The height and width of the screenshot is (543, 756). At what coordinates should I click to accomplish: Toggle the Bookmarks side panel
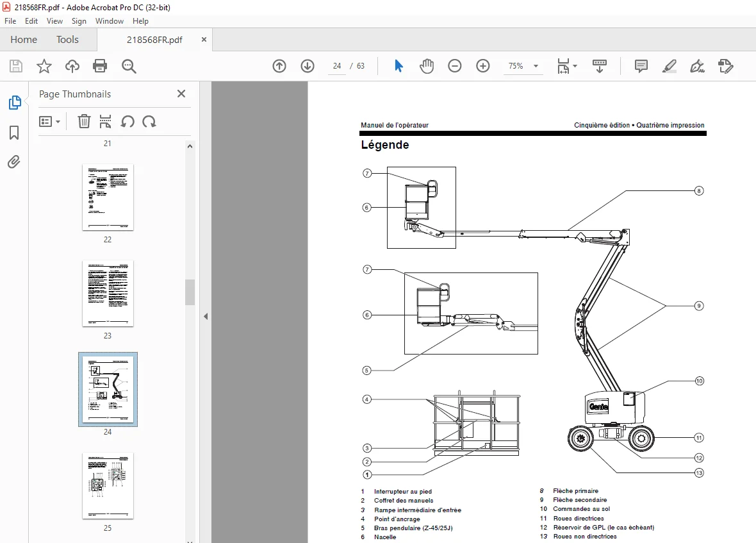point(14,133)
